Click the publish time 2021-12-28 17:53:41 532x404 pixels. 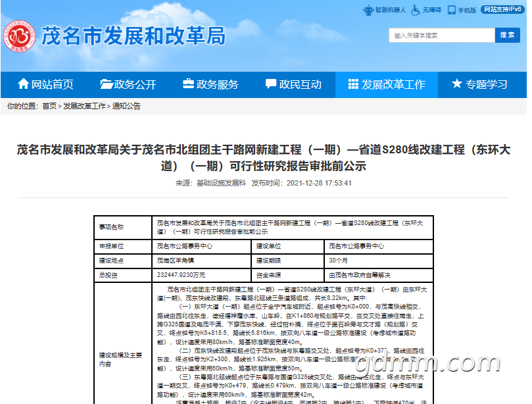[x=319, y=183]
